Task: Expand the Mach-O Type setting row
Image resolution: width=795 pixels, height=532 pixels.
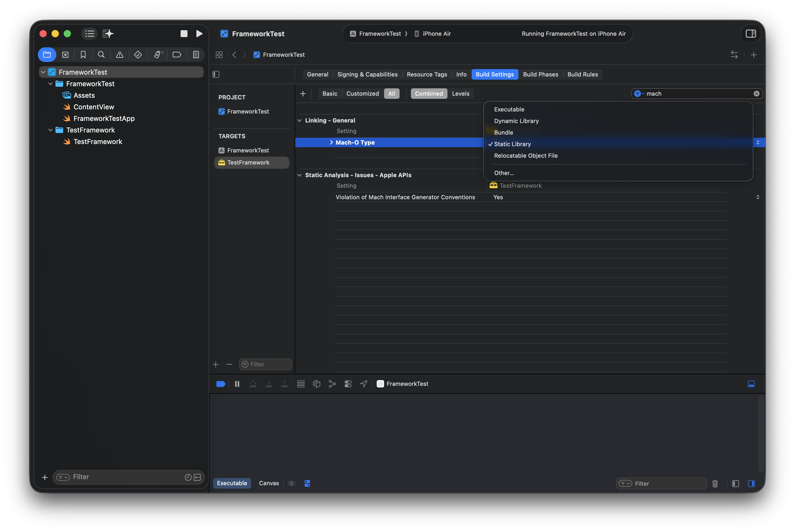Action: (x=331, y=142)
